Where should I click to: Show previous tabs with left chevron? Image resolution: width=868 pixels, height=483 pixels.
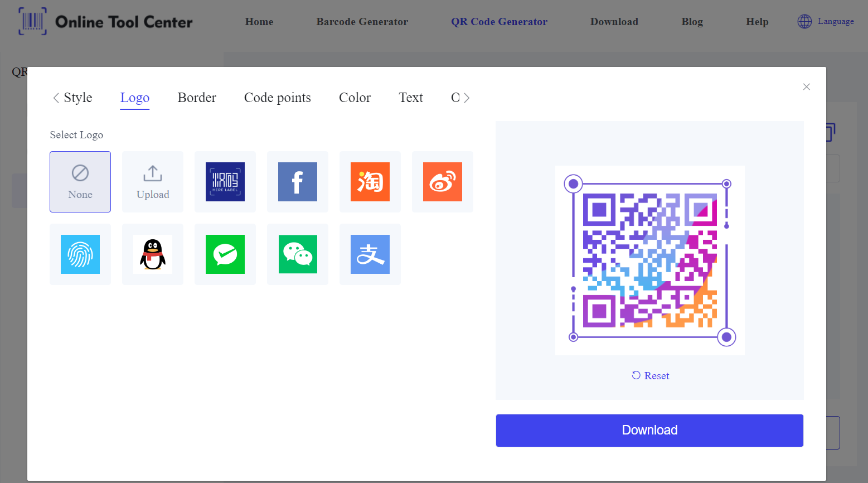click(56, 98)
